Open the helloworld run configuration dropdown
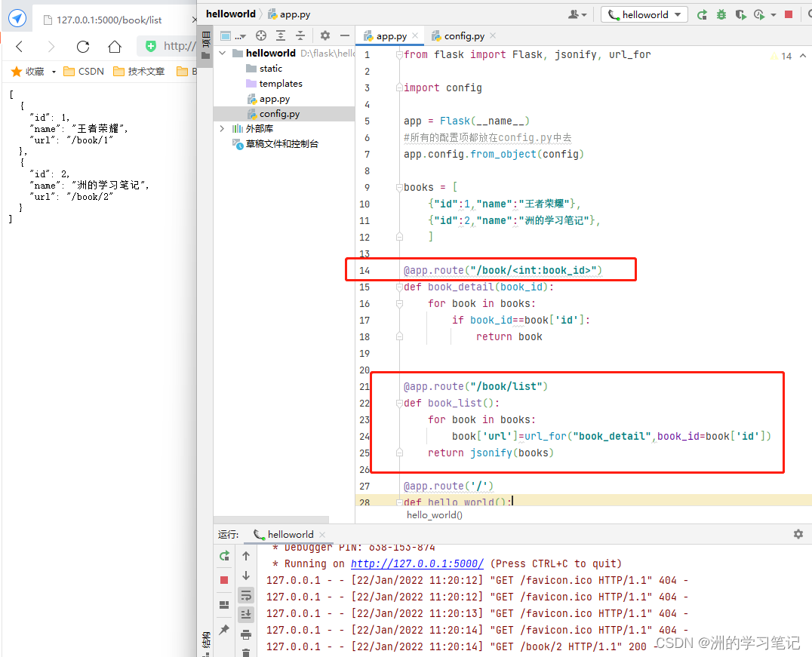 coord(644,14)
